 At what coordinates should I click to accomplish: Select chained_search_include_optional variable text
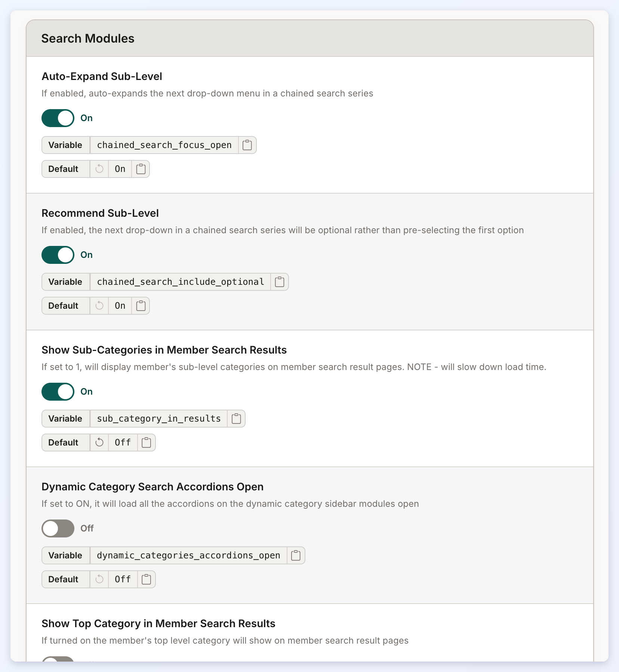click(x=181, y=282)
